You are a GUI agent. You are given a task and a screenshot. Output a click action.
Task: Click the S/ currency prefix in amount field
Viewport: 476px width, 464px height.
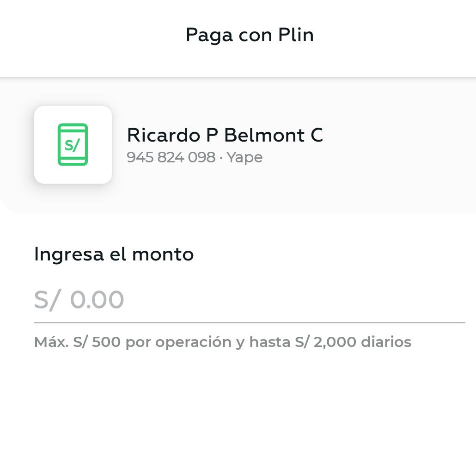click(x=47, y=300)
